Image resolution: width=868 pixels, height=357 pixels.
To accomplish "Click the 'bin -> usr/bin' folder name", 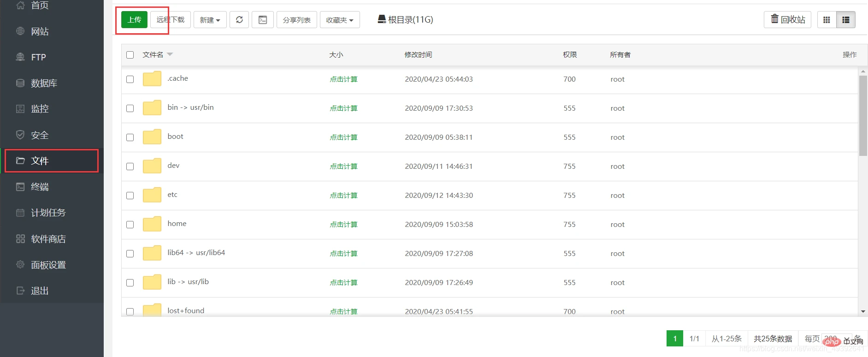I will 190,107.
